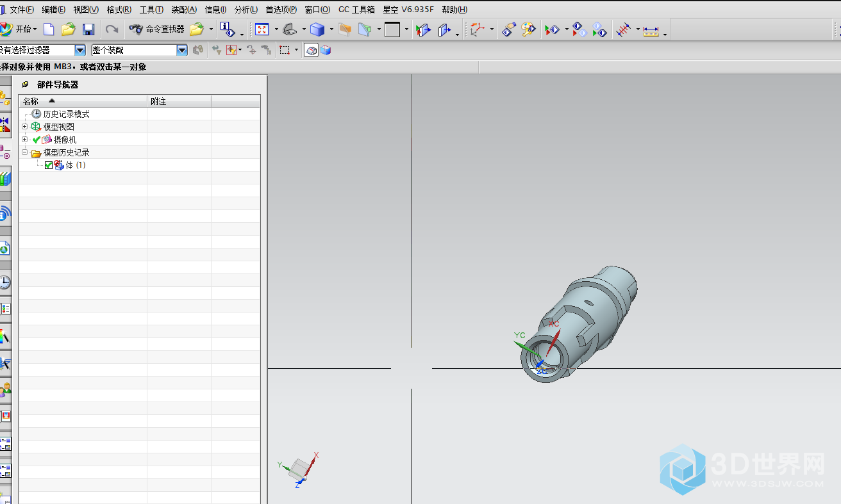This screenshot has height=504, width=841.
Task: Click the paint palette object color icon
Action: (528, 29)
